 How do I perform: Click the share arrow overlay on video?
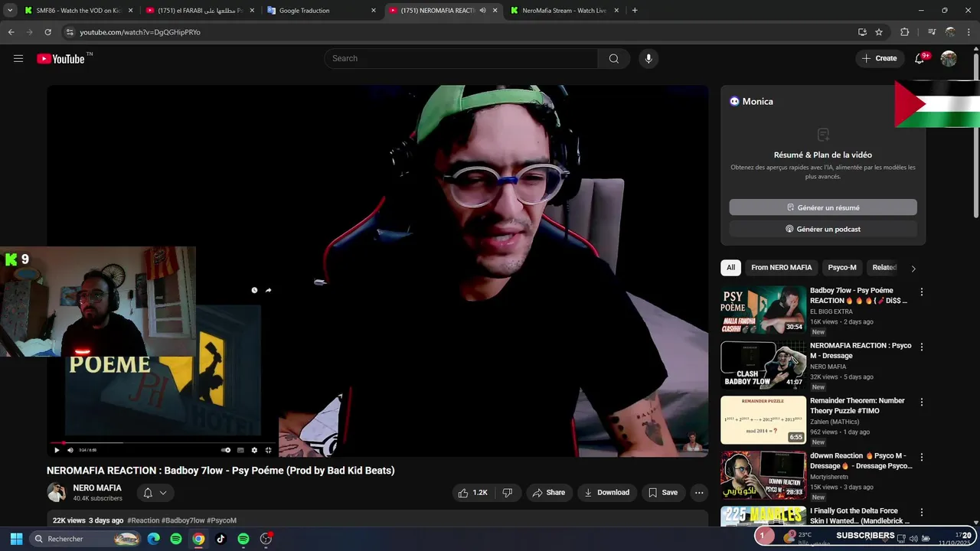tap(268, 290)
